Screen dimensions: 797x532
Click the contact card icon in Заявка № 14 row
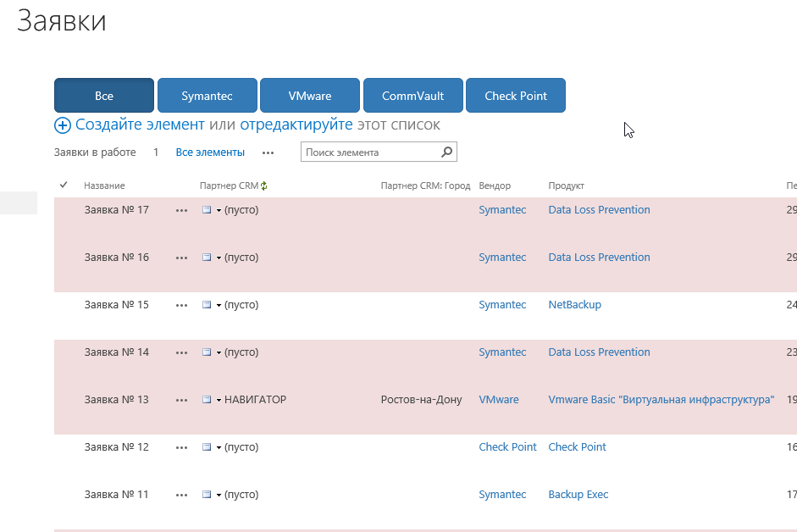(x=207, y=352)
